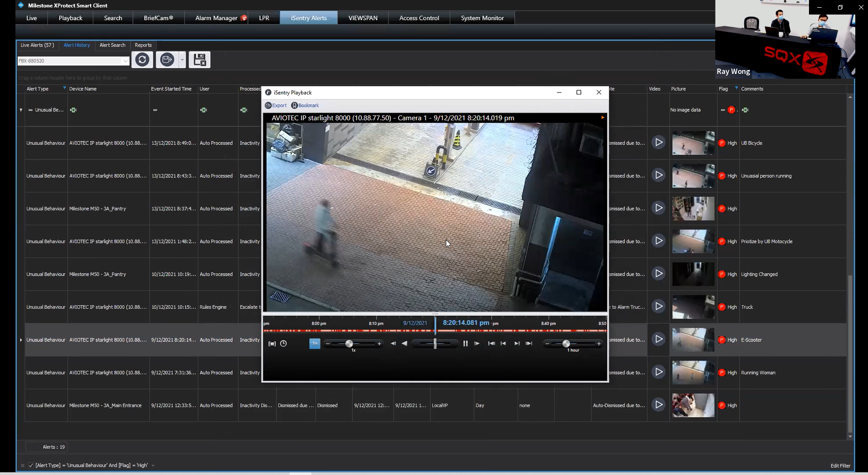Play video for UB Bicycle alert row

click(658, 143)
